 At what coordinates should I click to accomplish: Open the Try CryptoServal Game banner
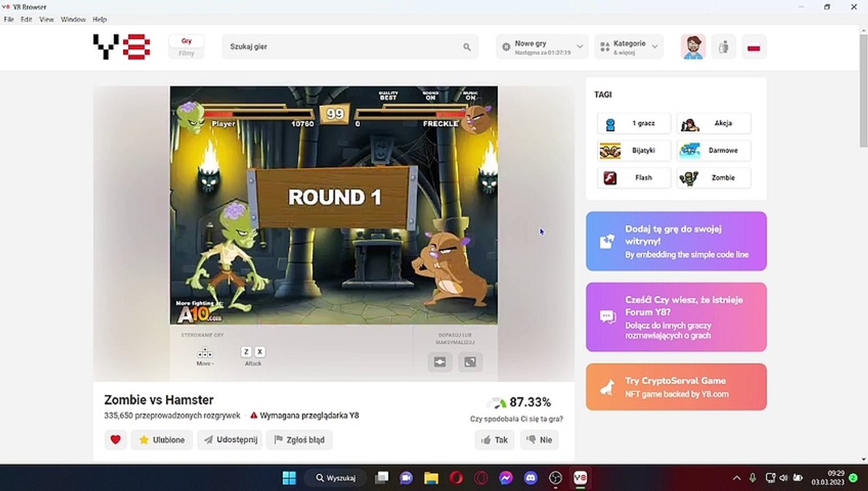[x=676, y=387]
